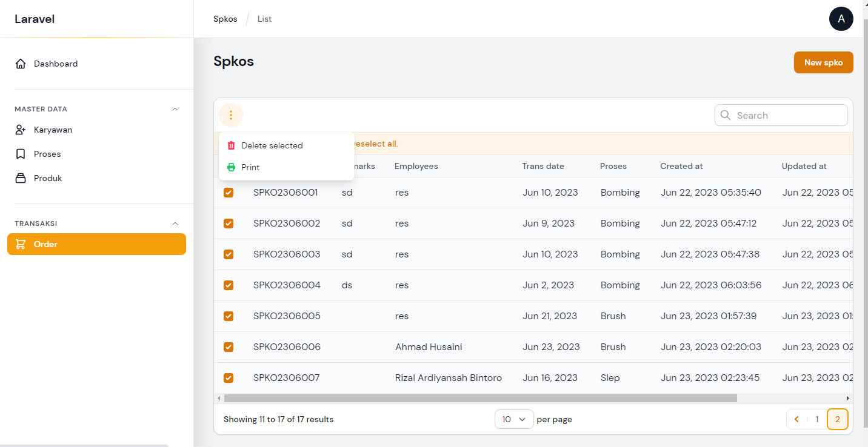Click the Jun 9, 2023 trans date cell
Image resolution: width=868 pixels, height=447 pixels.
tap(549, 223)
